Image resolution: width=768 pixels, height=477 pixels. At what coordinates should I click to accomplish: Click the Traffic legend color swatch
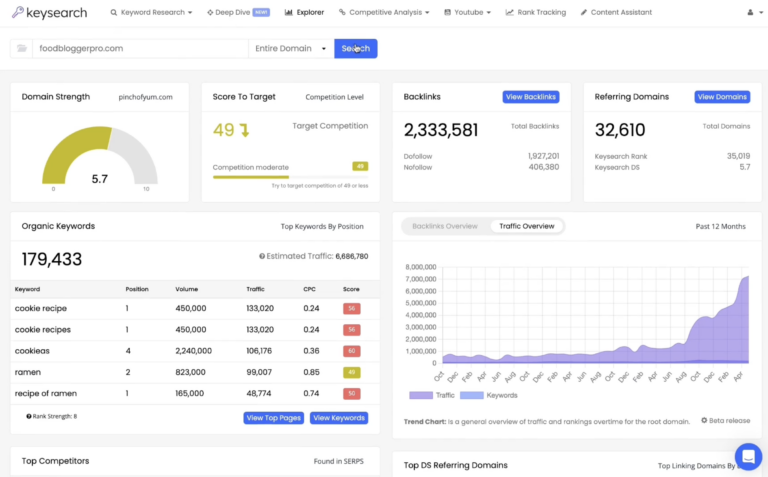coord(421,395)
